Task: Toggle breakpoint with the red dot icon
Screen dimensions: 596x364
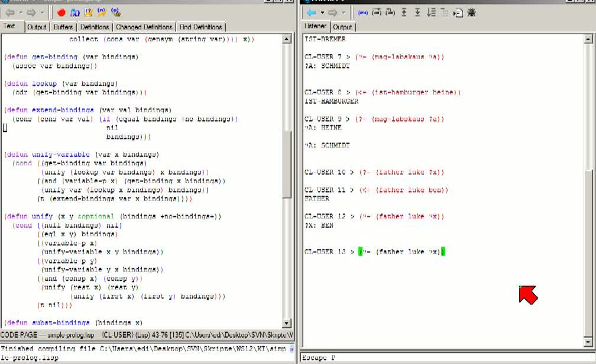Action: click(61, 13)
